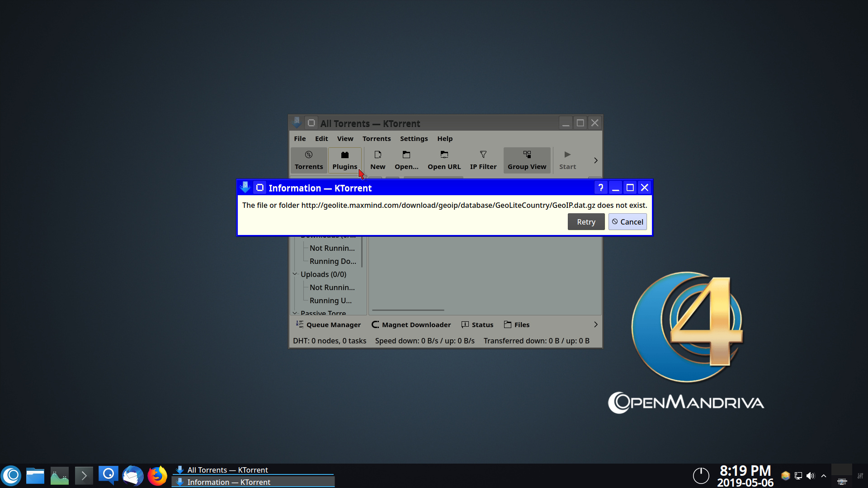Launch the file manager from the taskbar

tap(35, 476)
